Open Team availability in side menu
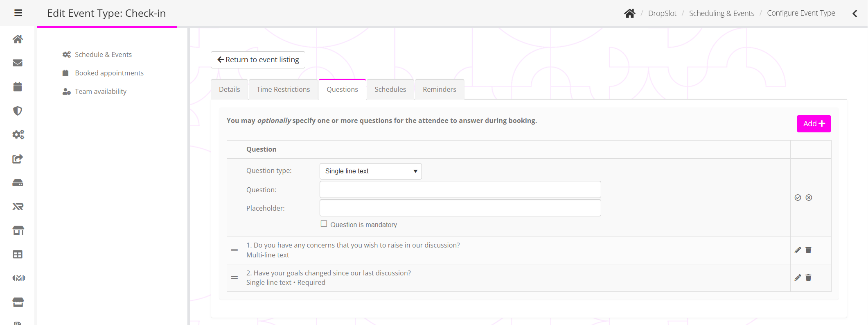This screenshot has height=325, width=868. 100,91
